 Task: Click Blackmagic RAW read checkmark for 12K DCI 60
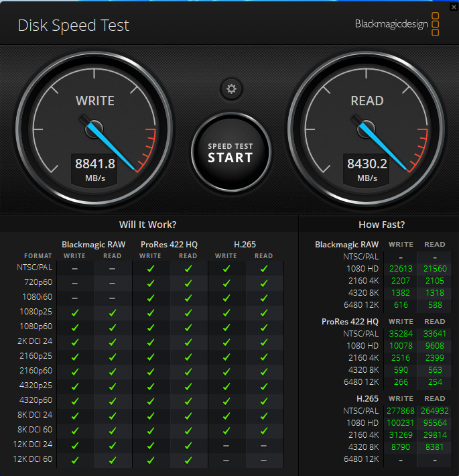coord(113,460)
